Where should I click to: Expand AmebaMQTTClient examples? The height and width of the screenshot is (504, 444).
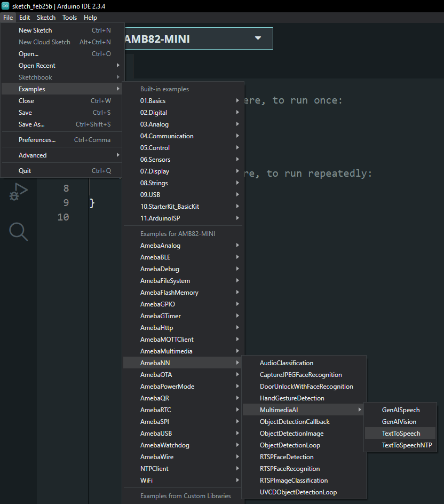[183, 340]
